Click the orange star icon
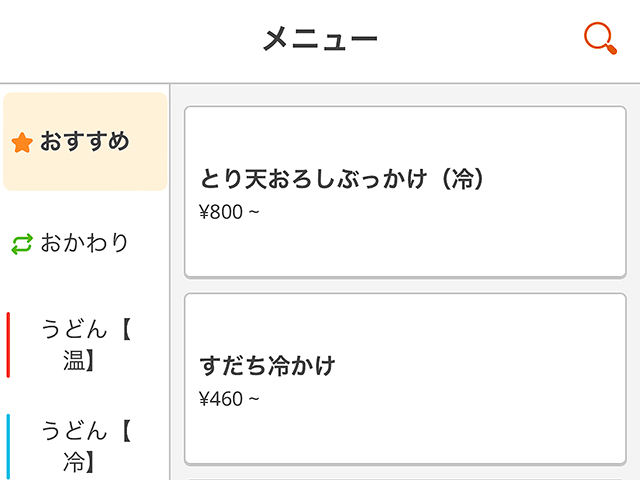Screen dimensions: 640x480 pyautogui.click(x=22, y=142)
